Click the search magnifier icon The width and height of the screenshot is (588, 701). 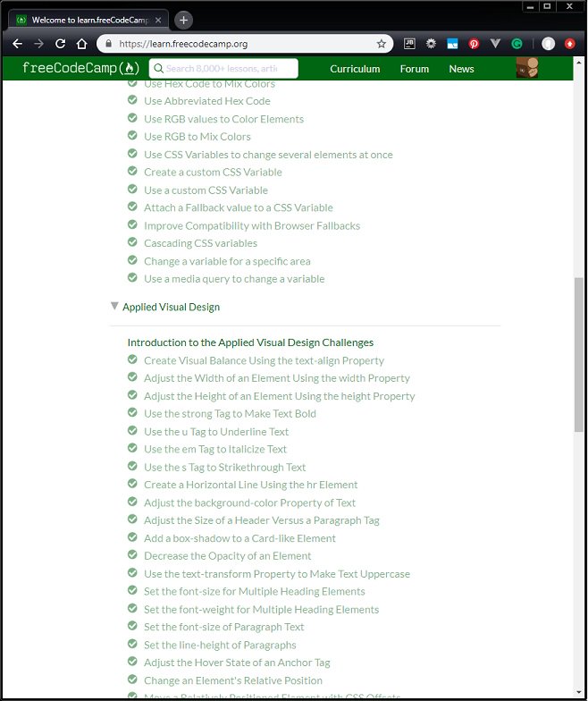pos(158,68)
